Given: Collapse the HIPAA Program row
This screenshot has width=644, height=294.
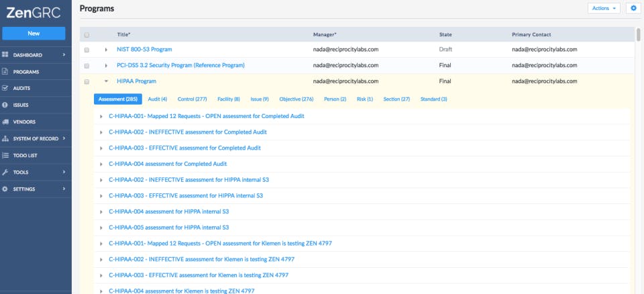Looking at the screenshot, I should tap(106, 81).
